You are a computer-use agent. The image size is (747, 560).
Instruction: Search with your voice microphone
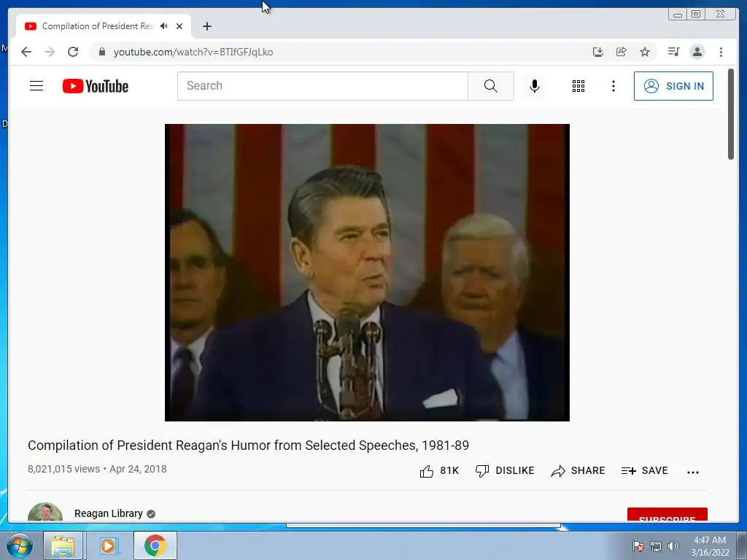pyautogui.click(x=535, y=86)
